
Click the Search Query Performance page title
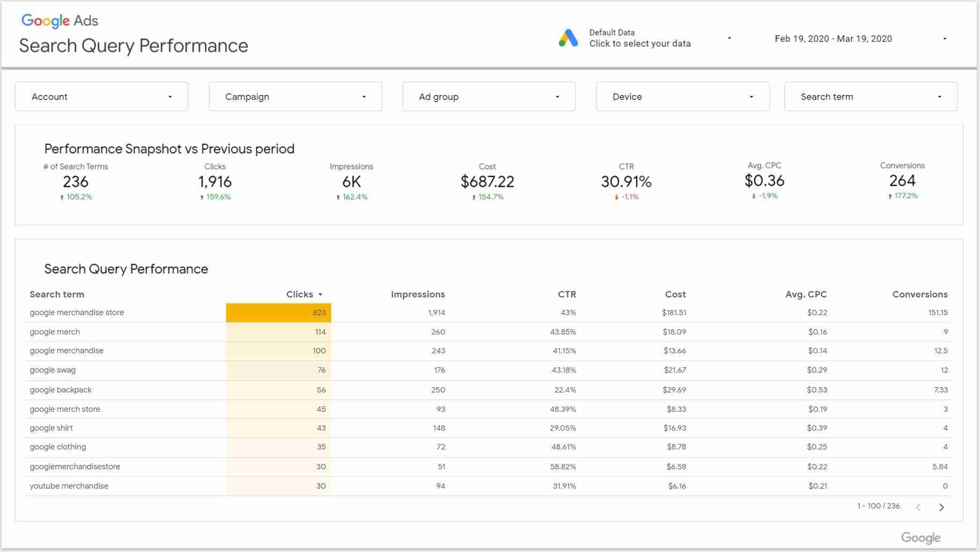coord(133,46)
